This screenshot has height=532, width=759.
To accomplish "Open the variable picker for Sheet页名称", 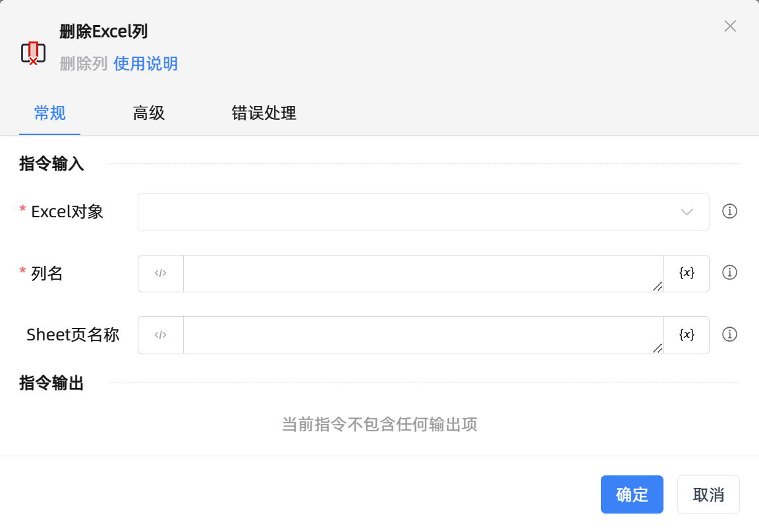I will coord(687,335).
